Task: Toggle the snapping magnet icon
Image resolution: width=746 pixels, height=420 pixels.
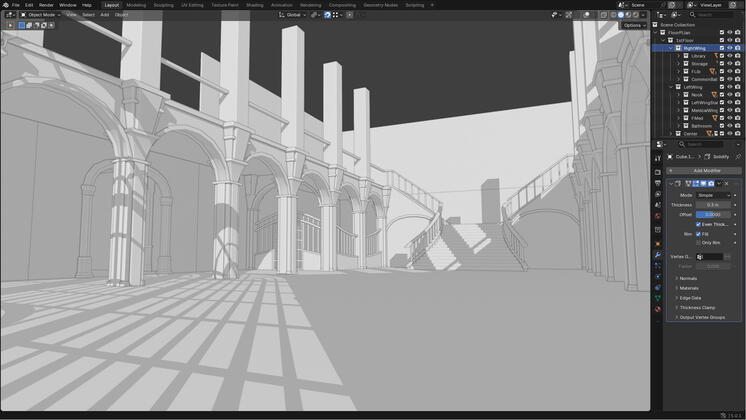Action: 327,15
